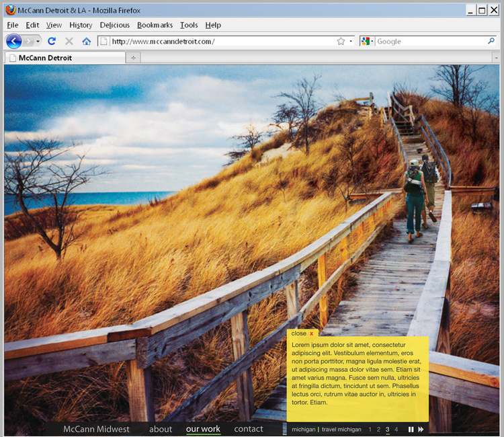Image resolution: width=504 pixels, height=437 pixels.
Task: Click the 'about' navigation link
Action: point(161,429)
